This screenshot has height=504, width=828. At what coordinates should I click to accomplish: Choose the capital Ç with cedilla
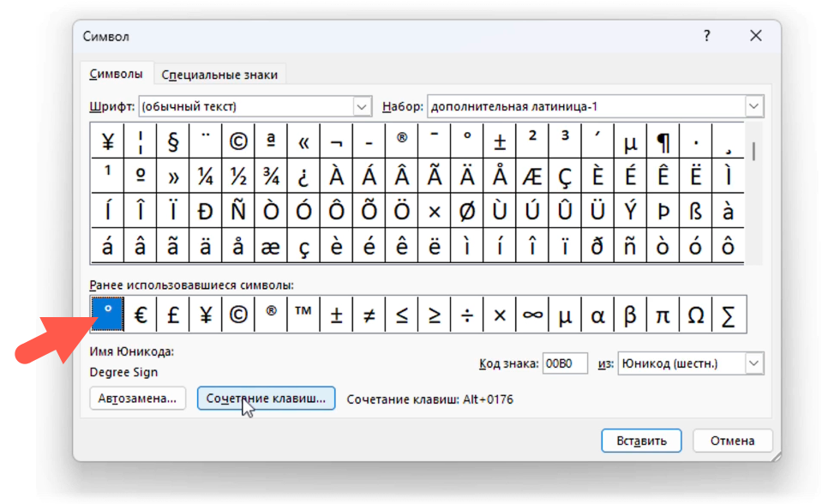[565, 176]
